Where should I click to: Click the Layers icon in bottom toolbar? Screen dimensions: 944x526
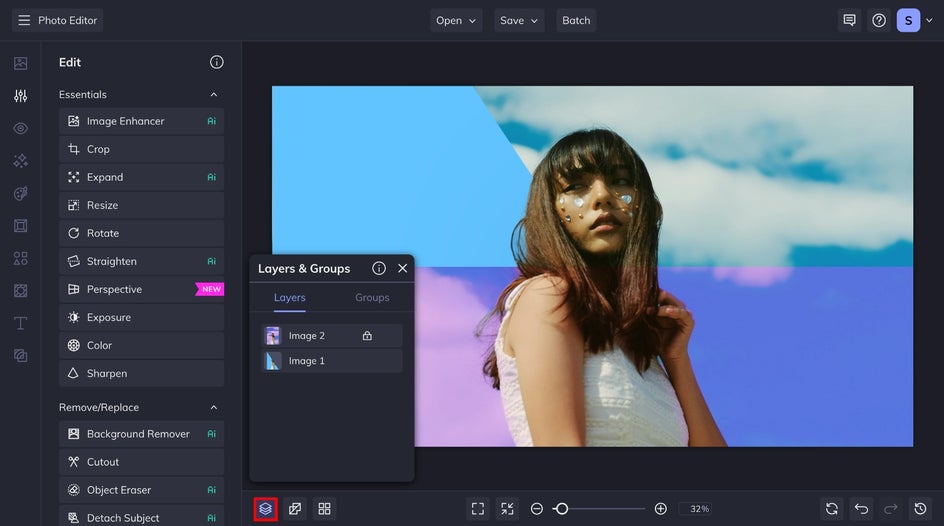click(265, 509)
